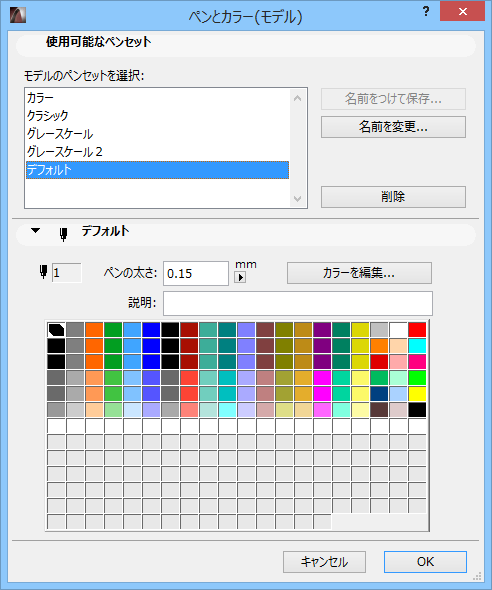Screen dimensions: 492x590
Task: Choose the olive swatch in the top row
Action: pos(284,330)
